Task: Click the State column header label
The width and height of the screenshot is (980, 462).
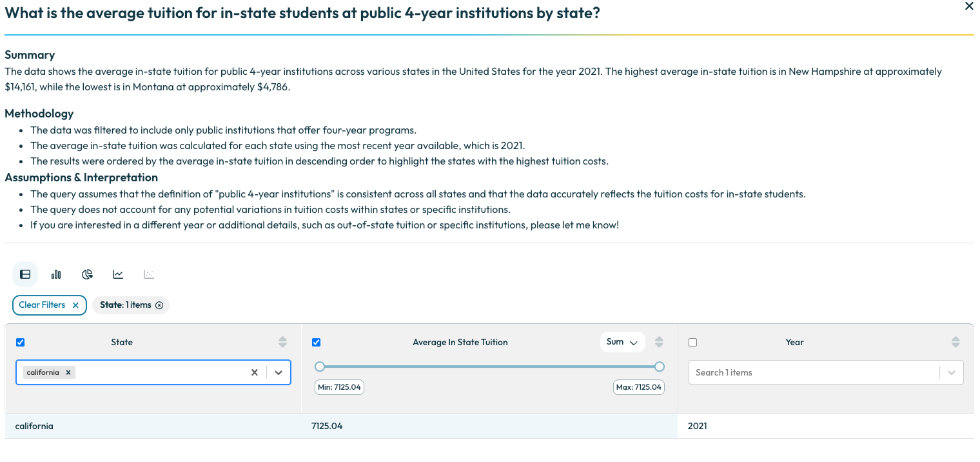Action: point(122,343)
